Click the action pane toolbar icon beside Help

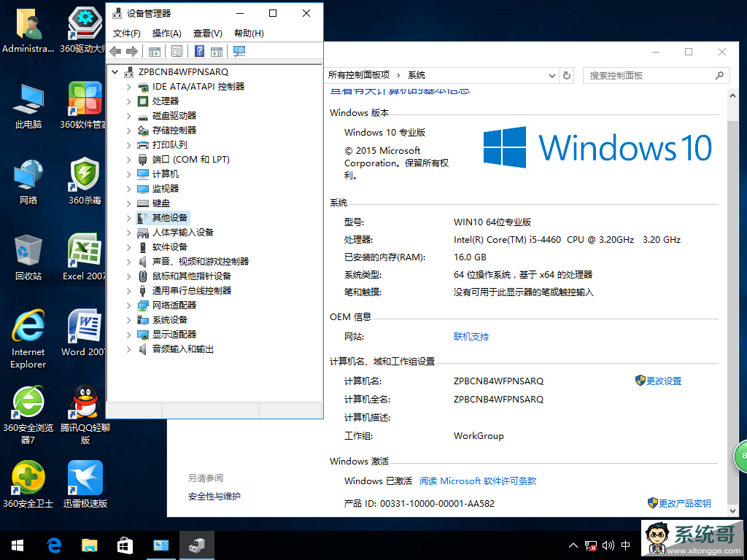217,52
